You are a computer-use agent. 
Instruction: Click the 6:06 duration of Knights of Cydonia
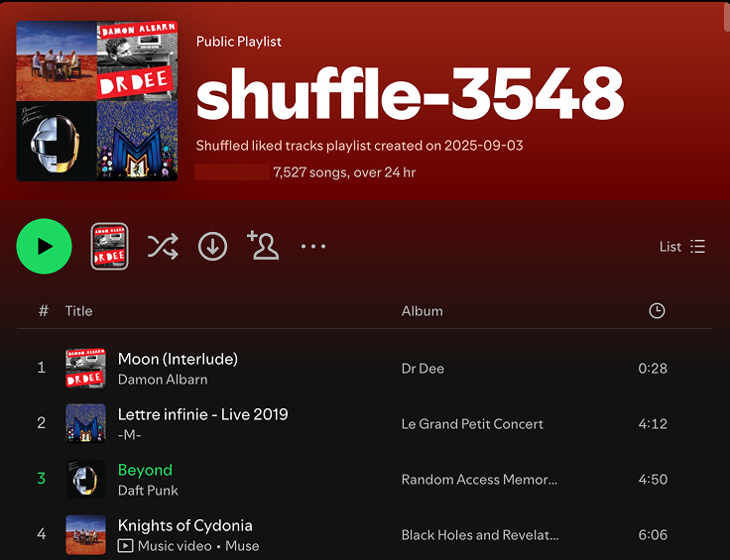[653, 535]
